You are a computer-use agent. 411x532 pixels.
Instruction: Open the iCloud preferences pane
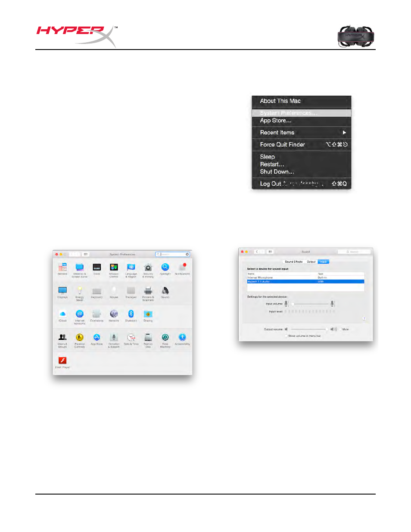click(x=62, y=316)
